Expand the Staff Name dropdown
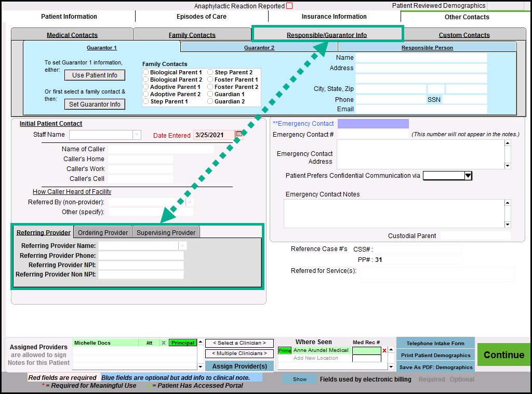This screenshot has height=394, width=532. point(137,135)
